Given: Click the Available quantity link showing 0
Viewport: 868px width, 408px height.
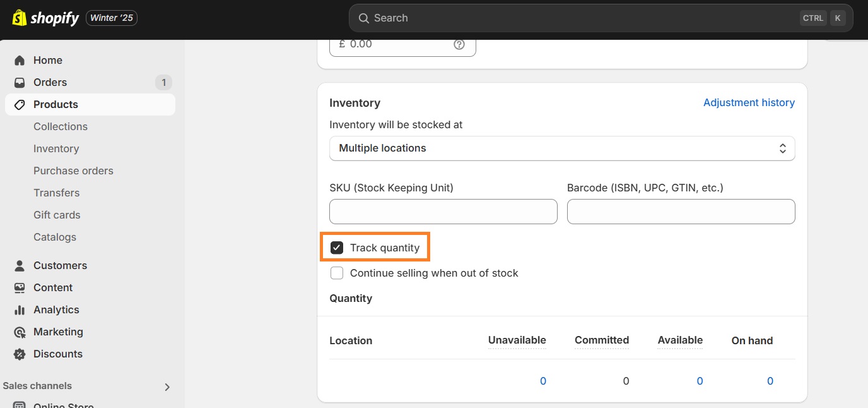Looking at the screenshot, I should click(x=700, y=381).
